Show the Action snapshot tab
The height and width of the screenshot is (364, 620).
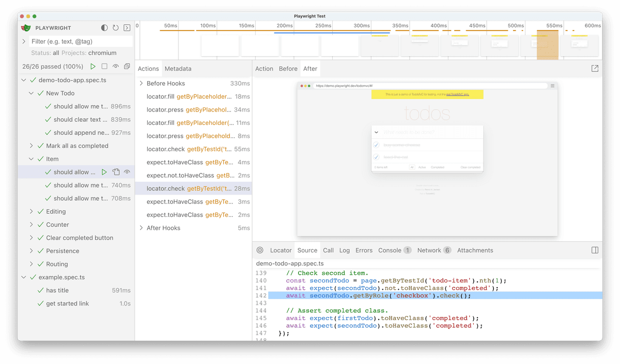pos(264,69)
